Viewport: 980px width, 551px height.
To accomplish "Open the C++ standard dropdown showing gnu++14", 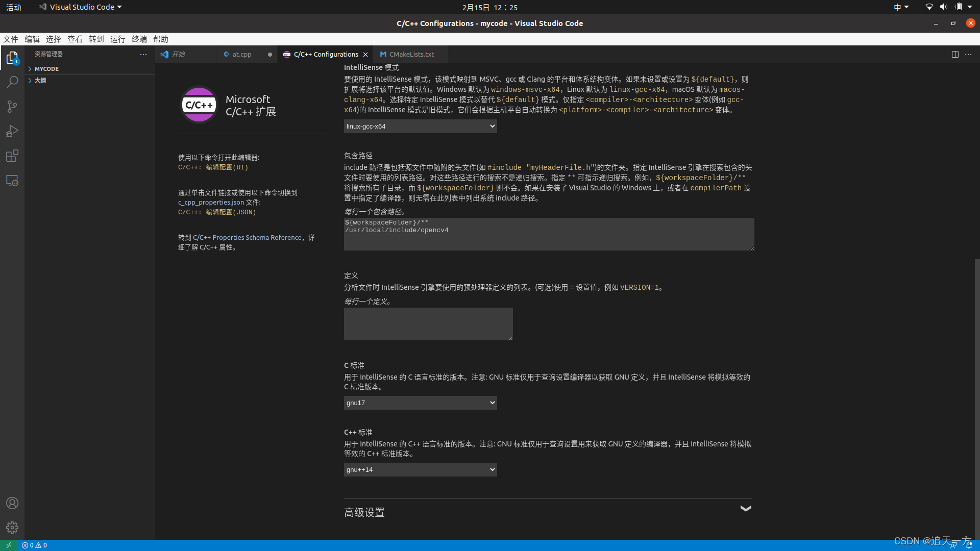I will coord(420,469).
